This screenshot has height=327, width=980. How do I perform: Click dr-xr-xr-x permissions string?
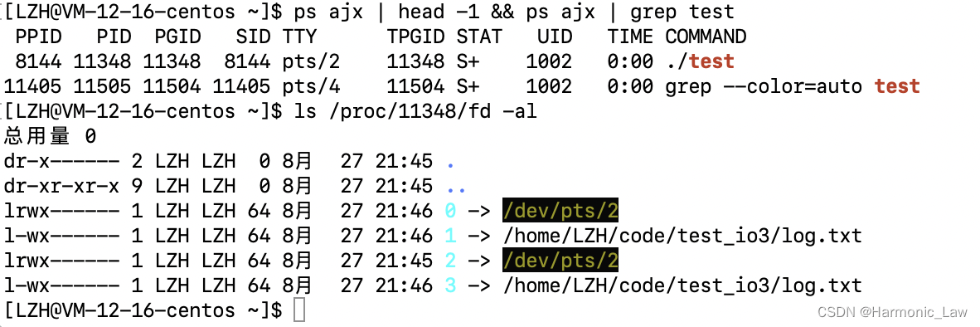pyautogui.click(x=61, y=186)
